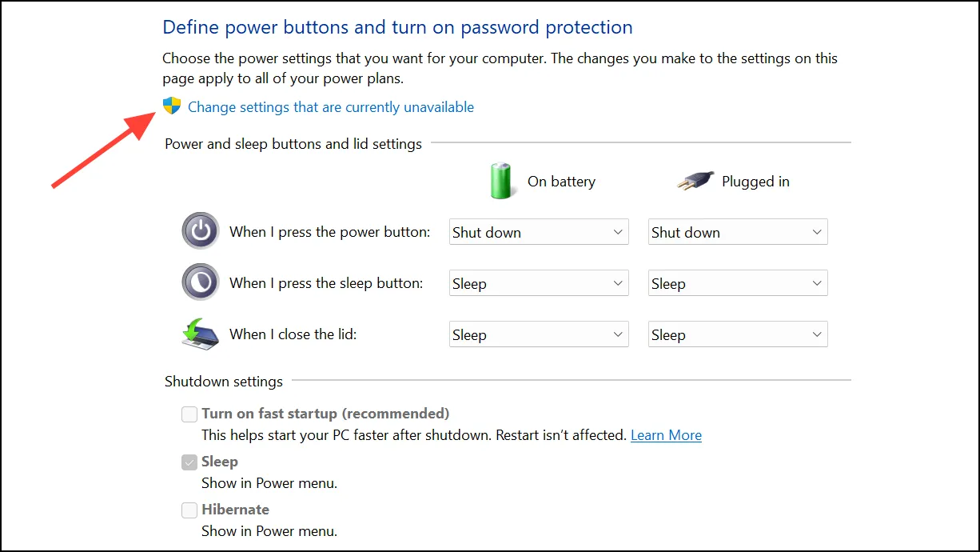Click the sleep button moon icon
This screenshot has width=980, height=552.
(x=200, y=282)
